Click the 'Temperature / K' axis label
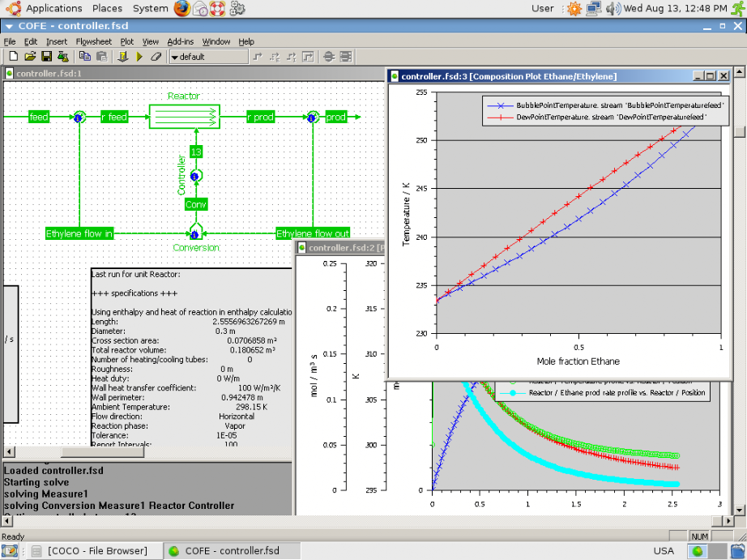Image resolution: width=747 pixels, height=560 pixels. pyautogui.click(x=406, y=215)
